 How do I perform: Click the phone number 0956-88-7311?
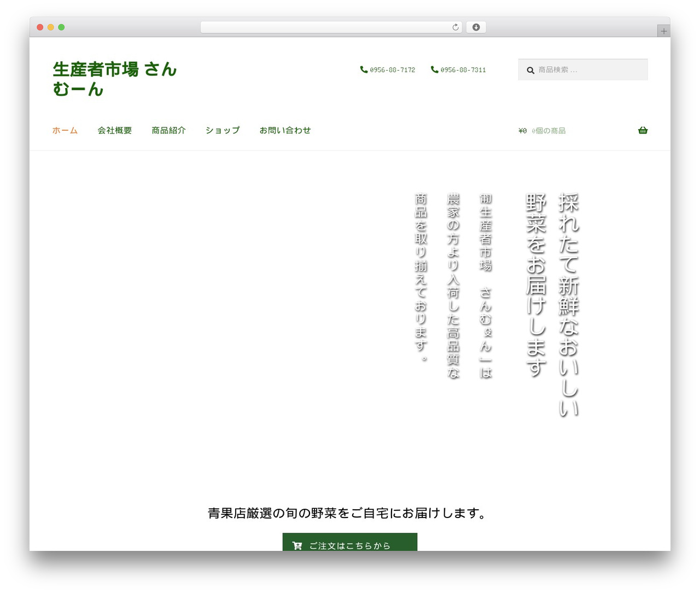pos(463,70)
